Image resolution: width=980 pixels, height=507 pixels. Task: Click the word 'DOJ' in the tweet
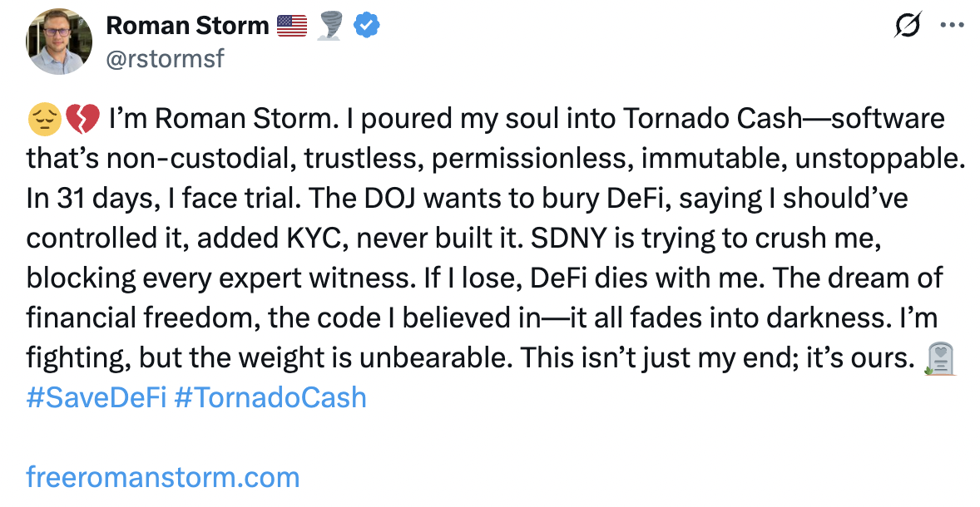click(x=390, y=199)
